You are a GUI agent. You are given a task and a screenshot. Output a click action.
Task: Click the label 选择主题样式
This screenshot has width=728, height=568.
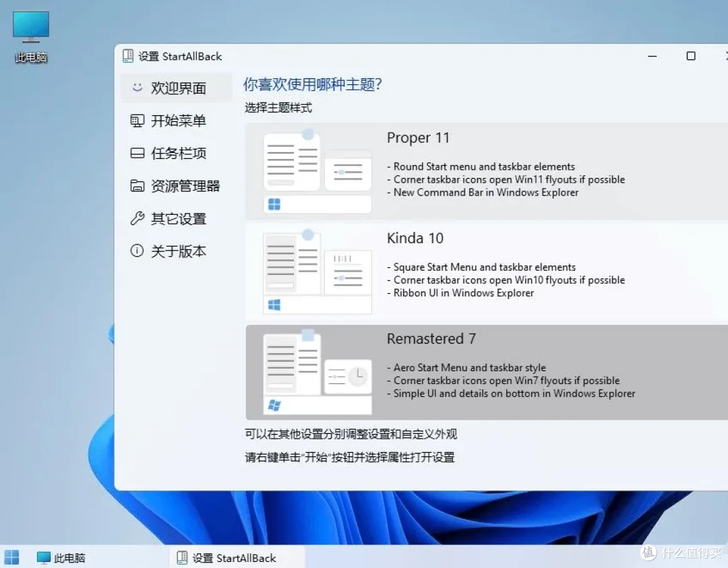coord(278,108)
